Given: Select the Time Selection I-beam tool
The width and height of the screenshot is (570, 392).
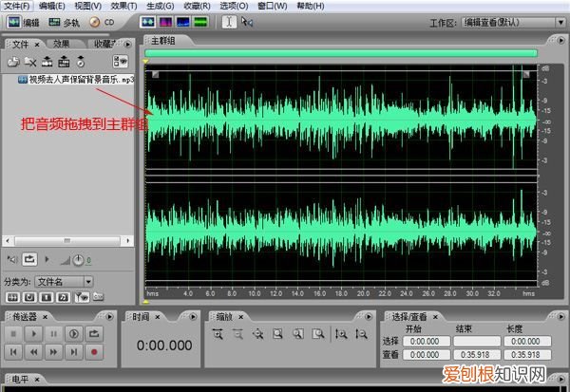Looking at the screenshot, I should coord(230,21).
